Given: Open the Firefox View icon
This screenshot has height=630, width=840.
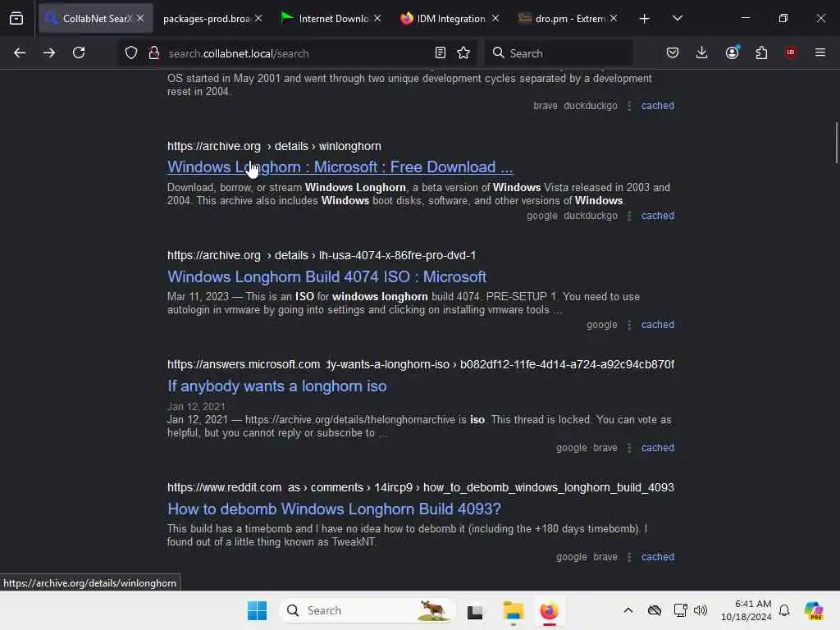Looking at the screenshot, I should point(16,19).
